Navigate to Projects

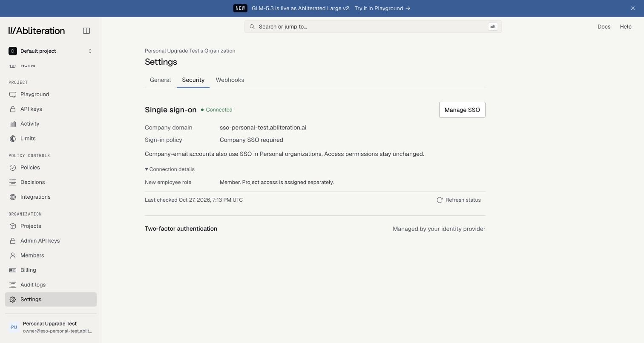51,226
